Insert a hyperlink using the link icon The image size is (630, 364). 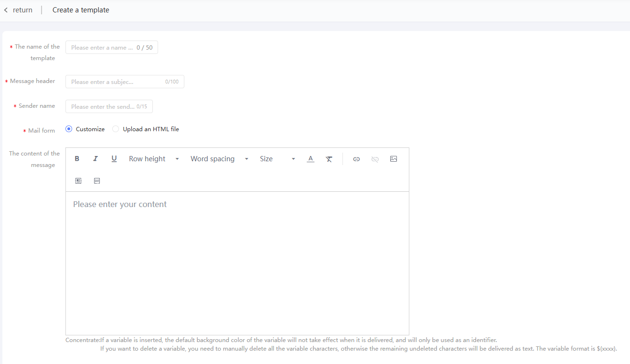(356, 159)
